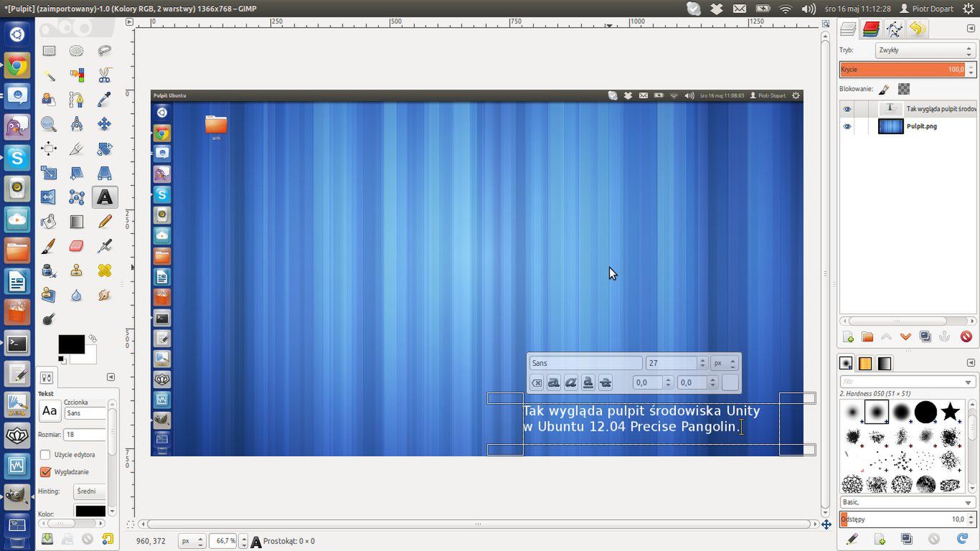Select the Paths tool

pyautogui.click(x=77, y=100)
